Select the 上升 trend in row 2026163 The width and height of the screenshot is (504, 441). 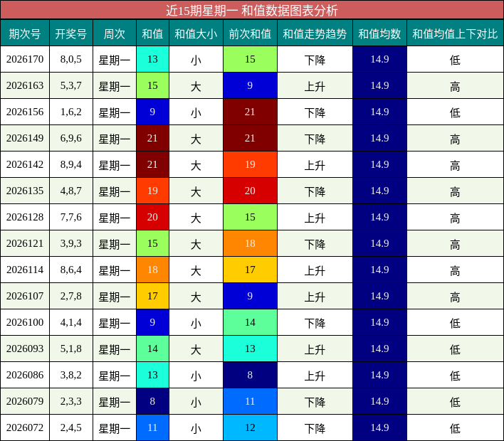(x=315, y=86)
